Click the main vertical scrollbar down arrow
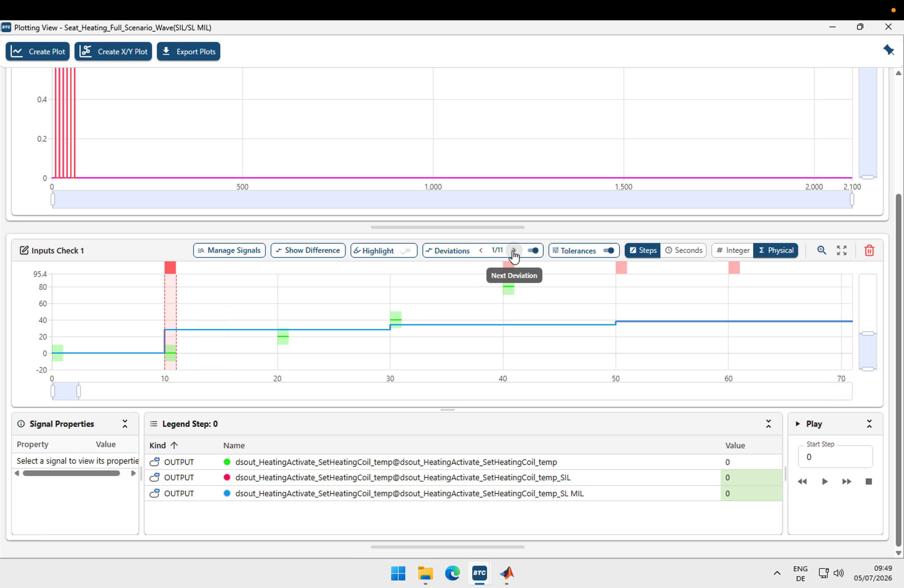The width and height of the screenshot is (904, 588). coord(898,553)
